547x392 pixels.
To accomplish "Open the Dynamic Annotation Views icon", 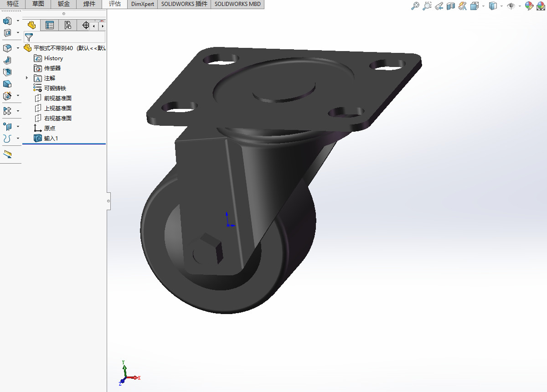I will [x=463, y=6].
